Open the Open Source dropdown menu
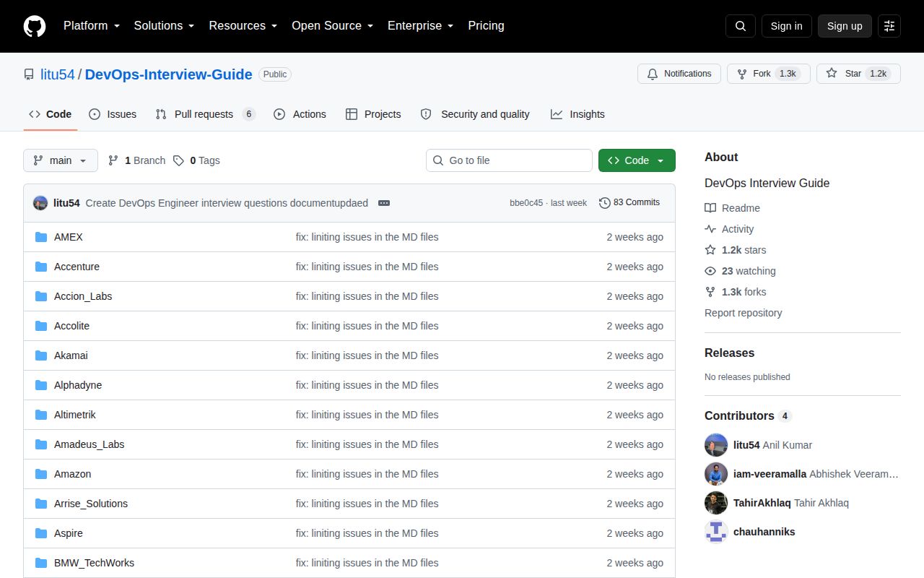The height and width of the screenshot is (578, 924). coord(332,26)
